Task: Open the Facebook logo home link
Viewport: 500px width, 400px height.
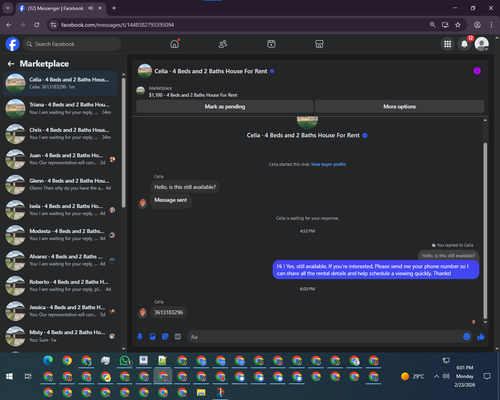Action: pyautogui.click(x=12, y=44)
